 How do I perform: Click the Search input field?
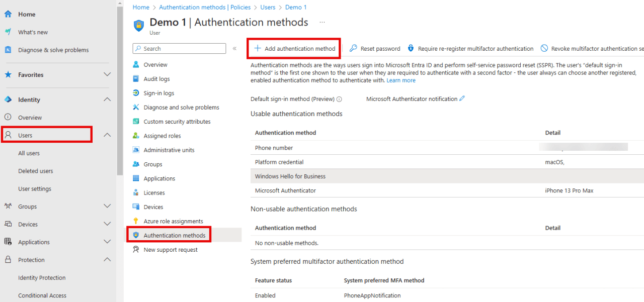point(180,49)
